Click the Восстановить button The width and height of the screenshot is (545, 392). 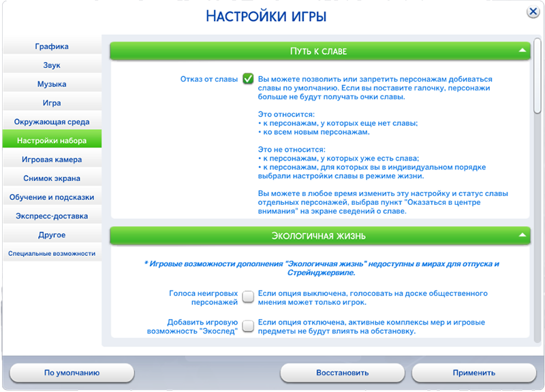[343, 372]
